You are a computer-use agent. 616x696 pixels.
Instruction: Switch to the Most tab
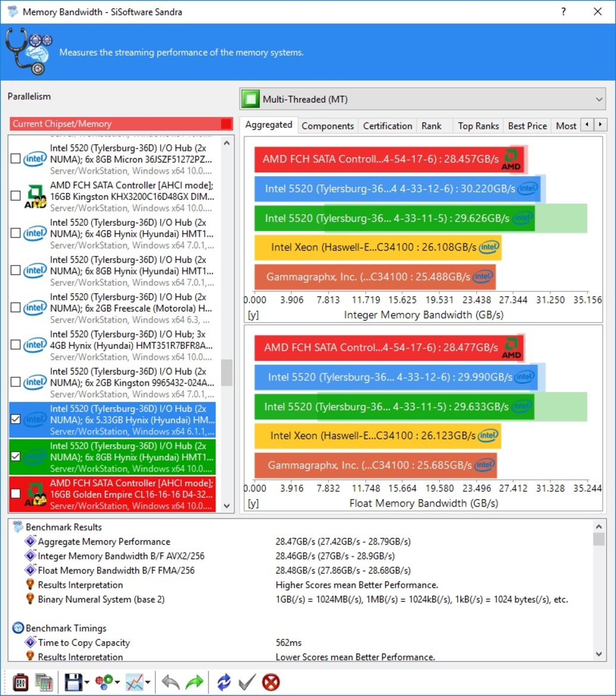tap(566, 126)
